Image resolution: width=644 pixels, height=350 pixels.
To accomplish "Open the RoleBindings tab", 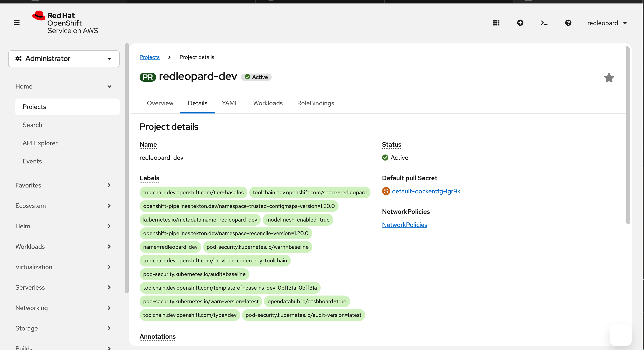I will [315, 103].
